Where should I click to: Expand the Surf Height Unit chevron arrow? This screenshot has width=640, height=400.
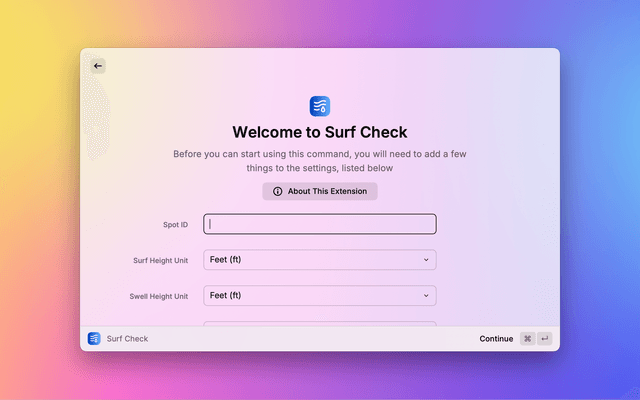point(426,260)
